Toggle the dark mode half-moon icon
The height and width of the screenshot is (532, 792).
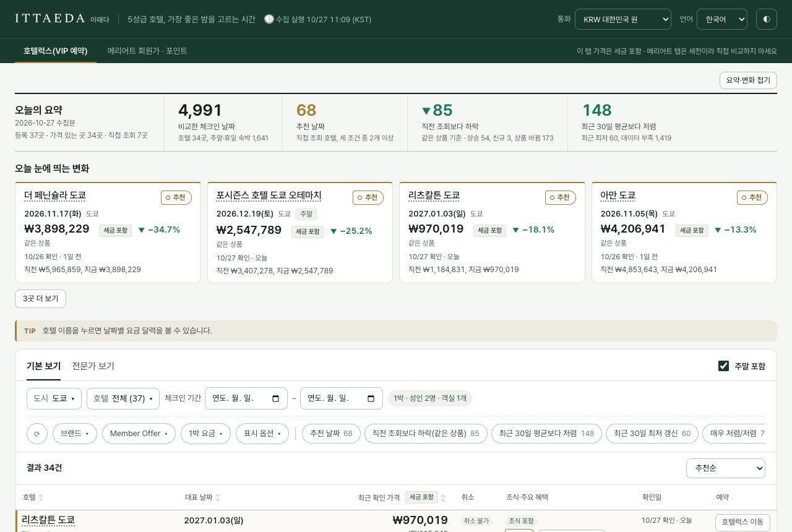pyautogui.click(x=767, y=19)
